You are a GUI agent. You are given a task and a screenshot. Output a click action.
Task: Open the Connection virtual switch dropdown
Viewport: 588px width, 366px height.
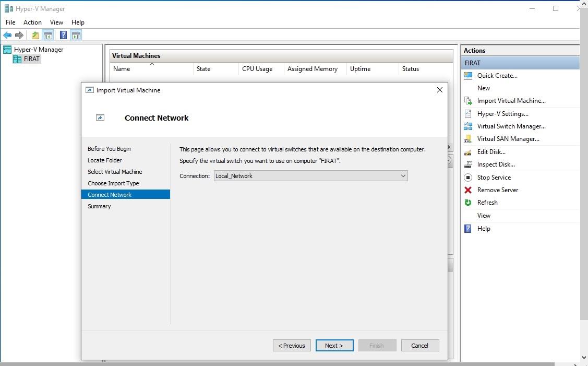(x=310, y=176)
